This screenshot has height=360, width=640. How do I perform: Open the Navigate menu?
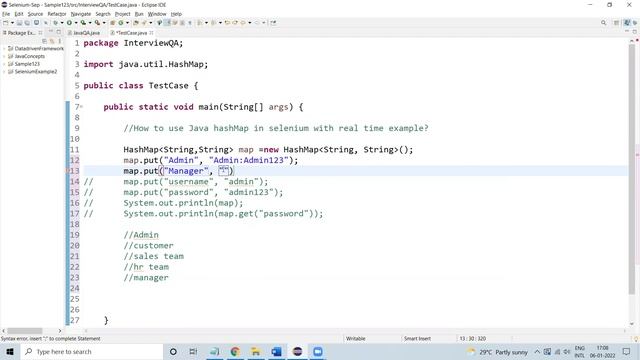(81, 14)
